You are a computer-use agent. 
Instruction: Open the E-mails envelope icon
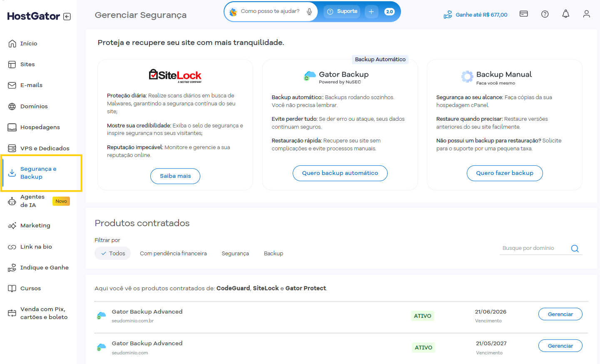[x=12, y=85]
